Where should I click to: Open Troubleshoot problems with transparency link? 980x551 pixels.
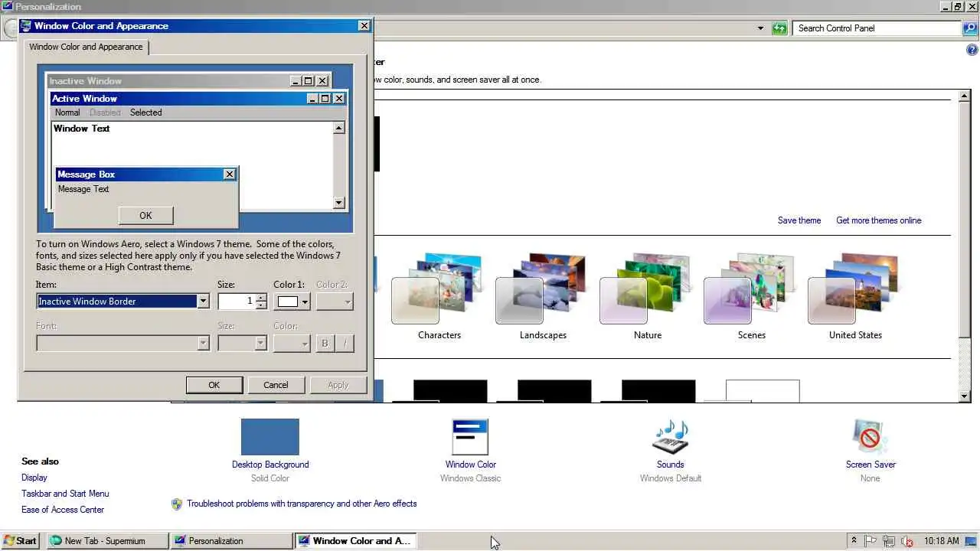tap(302, 504)
